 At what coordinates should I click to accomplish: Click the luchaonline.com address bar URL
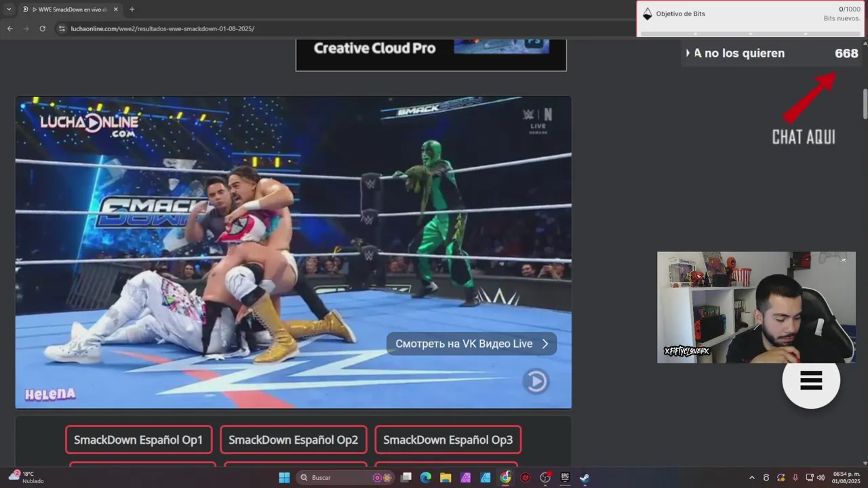click(162, 28)
